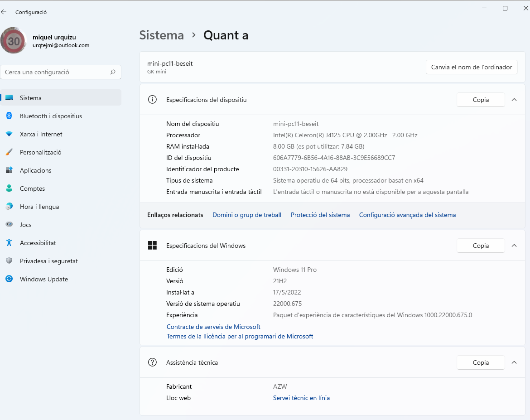The height and width of the screenshot is (420, 530).
Task: Open 'Configuració avançada del sistema' link
Action: click(x=407, y=215)
